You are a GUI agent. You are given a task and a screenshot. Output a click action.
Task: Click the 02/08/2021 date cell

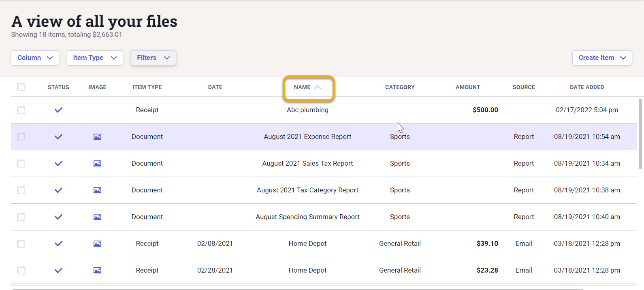pos(215,243)
